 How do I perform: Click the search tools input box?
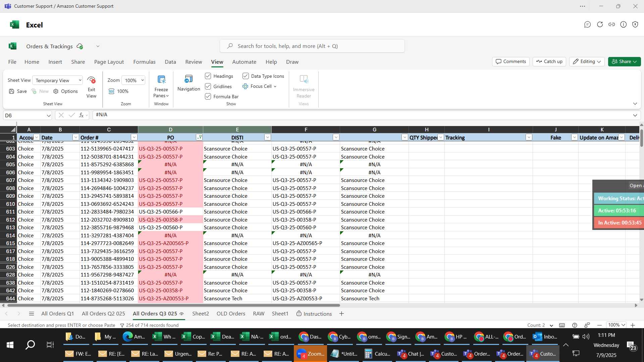tap(312, 46)
